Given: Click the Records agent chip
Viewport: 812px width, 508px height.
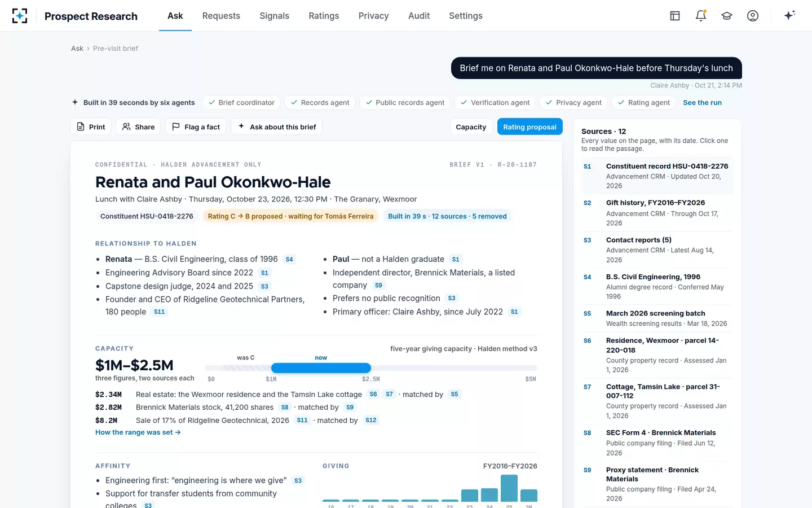Looking at the screenshot, I should [x=320, y=103].
